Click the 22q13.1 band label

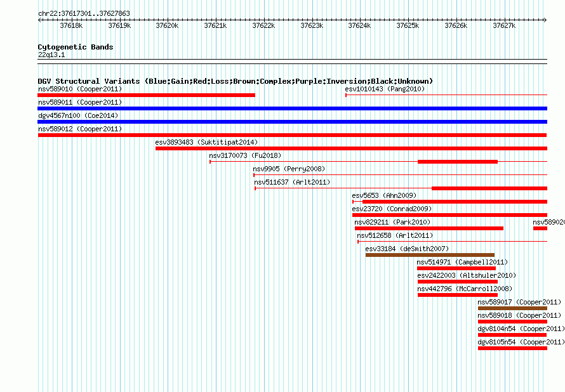(51, 55)
